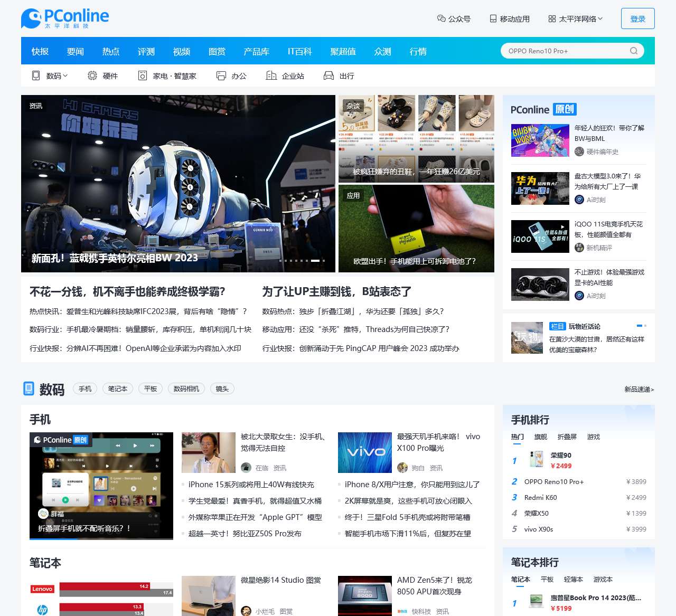676x616 pixels.
Task: Select the 平板 tab in notebook ranking
Action: [x=547, y=579]
